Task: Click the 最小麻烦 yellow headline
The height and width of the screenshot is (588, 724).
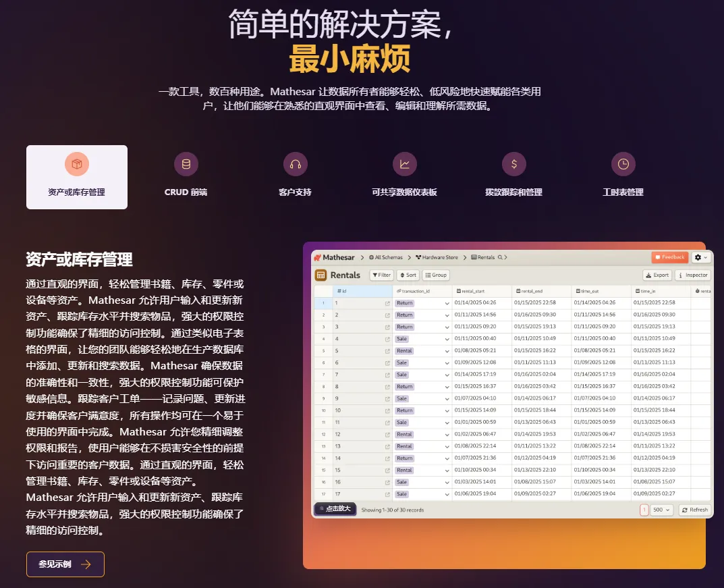Action: pos(350,59)
